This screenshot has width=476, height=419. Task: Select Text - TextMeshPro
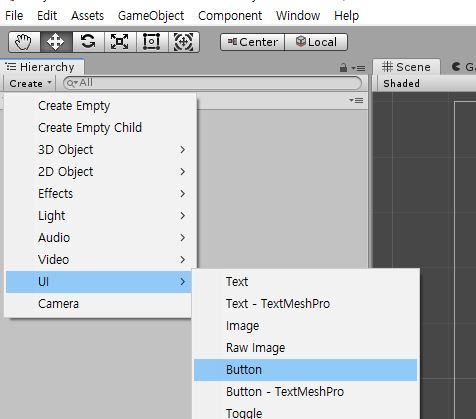[305, 304]
